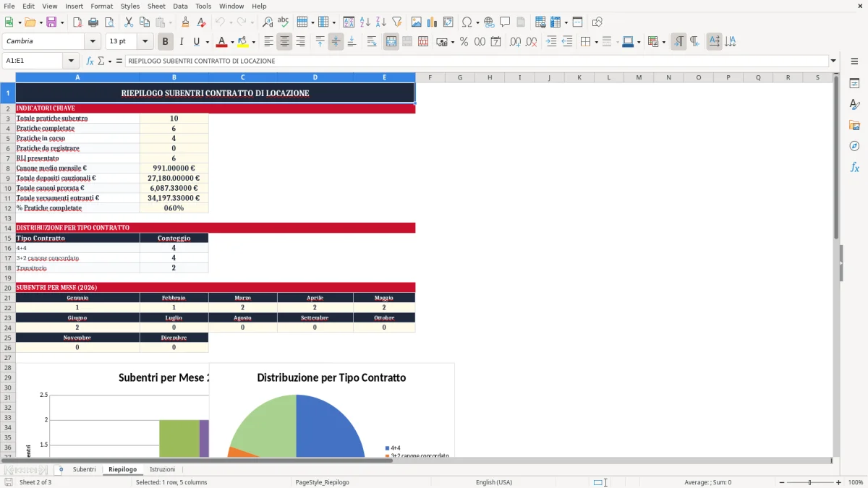Image resolution: width=868 pixels, height=488 pixels.
Task: Click the 100% zoom level
Action: [x=855, y=482]
